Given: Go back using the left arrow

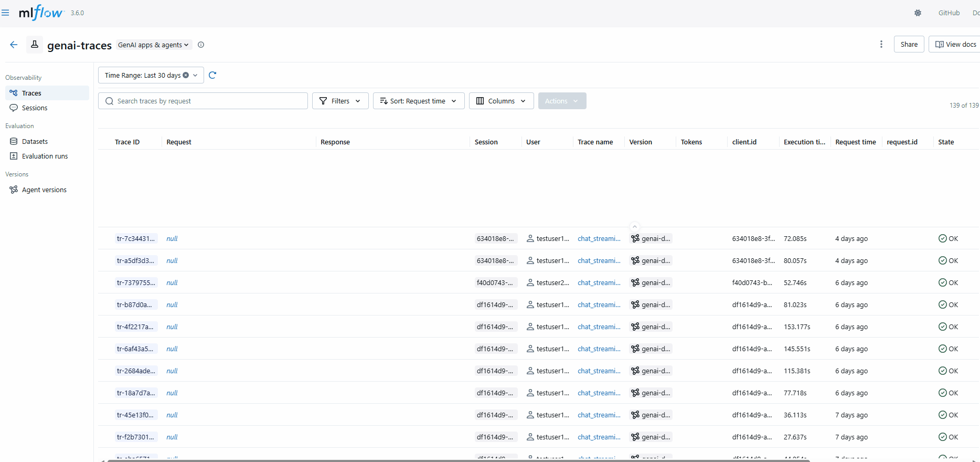Looking at the screenshot, I should [14, 45].
